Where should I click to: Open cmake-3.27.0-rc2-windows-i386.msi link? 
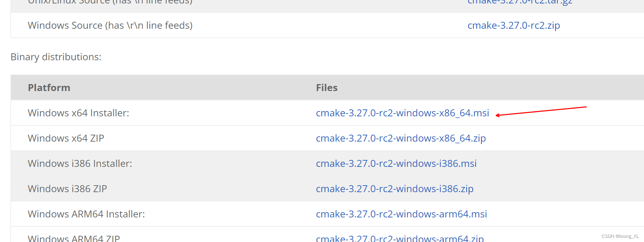[396, 163]
